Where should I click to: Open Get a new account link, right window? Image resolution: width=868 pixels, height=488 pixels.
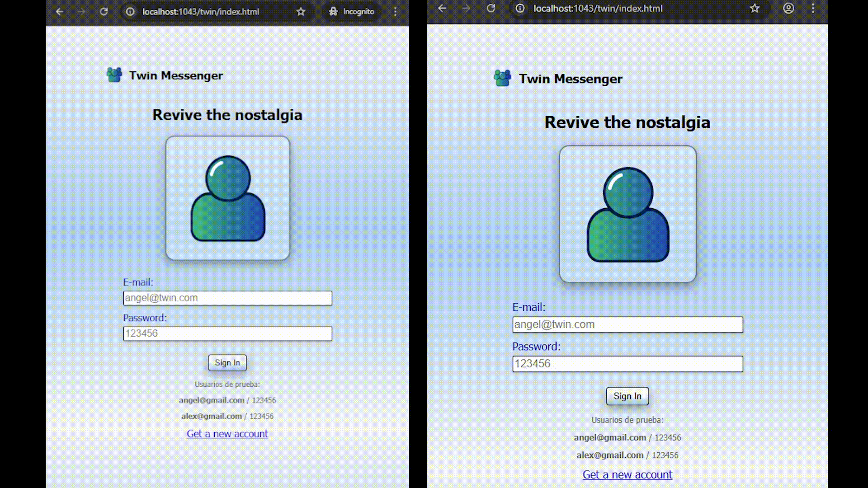pyautogui.click(x=627, y=475)
